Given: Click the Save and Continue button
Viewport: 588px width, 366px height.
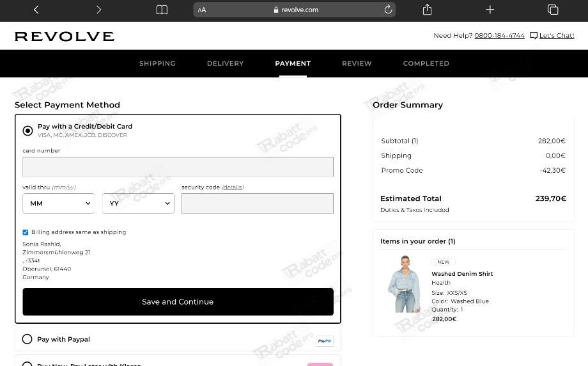Looking at the screenshot, I should click(178, 302).
